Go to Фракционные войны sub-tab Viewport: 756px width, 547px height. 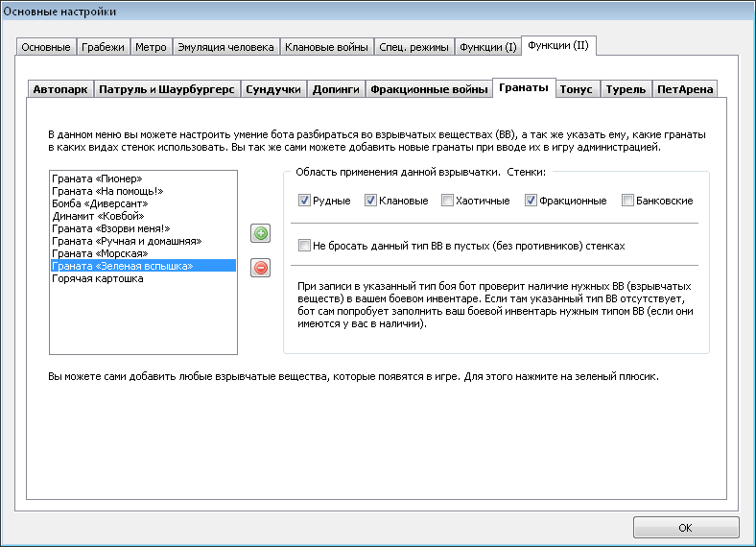[429, 89]
